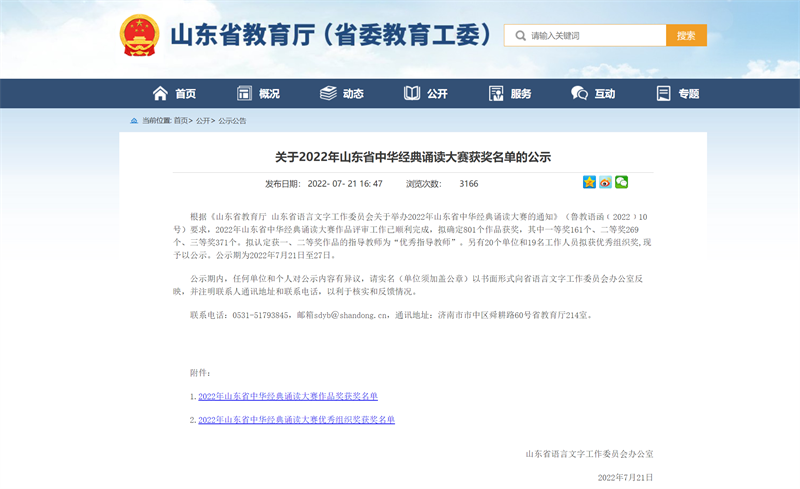Image resolution: width=800 pixels, height=489 pixels.
Task: Open 优秀组织奖获奖名单 attachment link
Action: pyautogui.click(x=296, y=420)
